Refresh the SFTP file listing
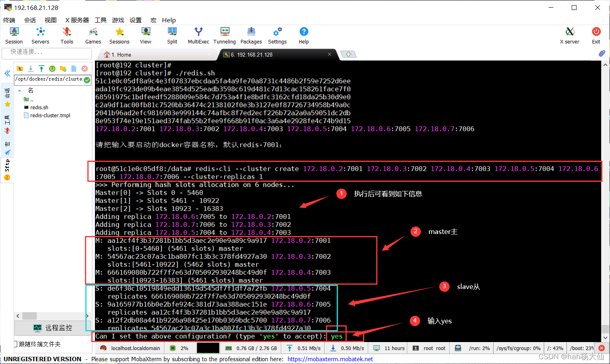This screenshot has height=364, width=610. (x=52, y=68)
